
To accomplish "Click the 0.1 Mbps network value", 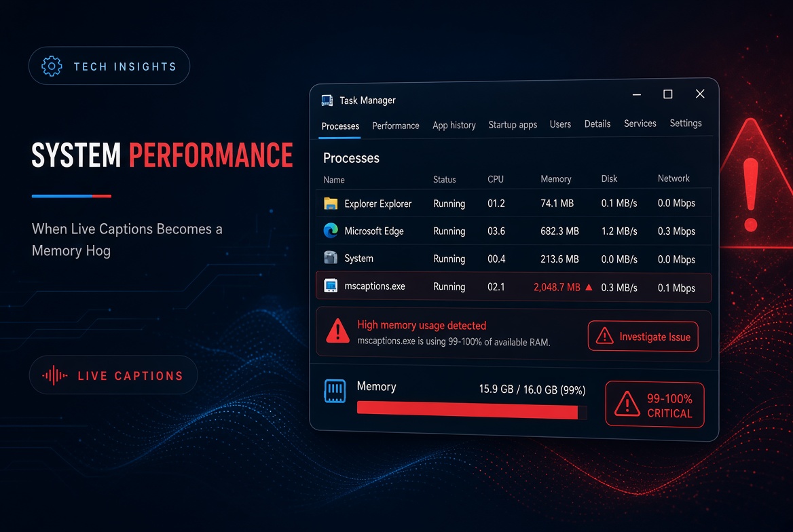I will [x=676, y=288].
